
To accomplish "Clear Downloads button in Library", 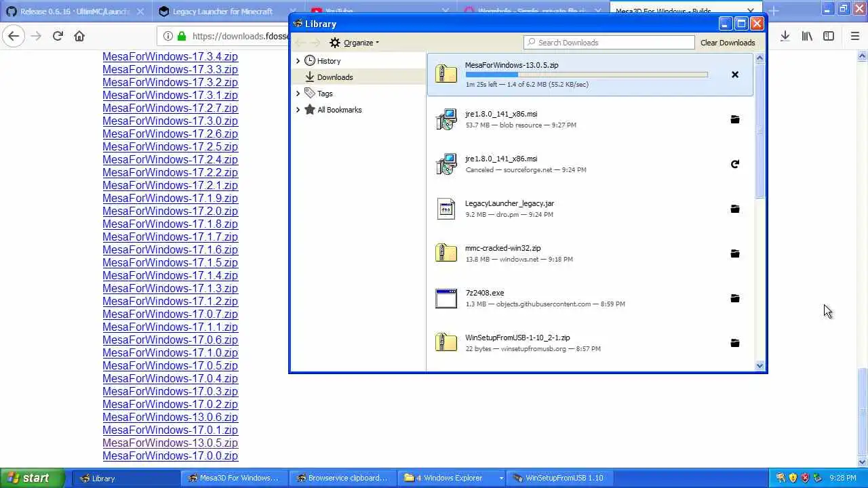I will tap(728, 43).
